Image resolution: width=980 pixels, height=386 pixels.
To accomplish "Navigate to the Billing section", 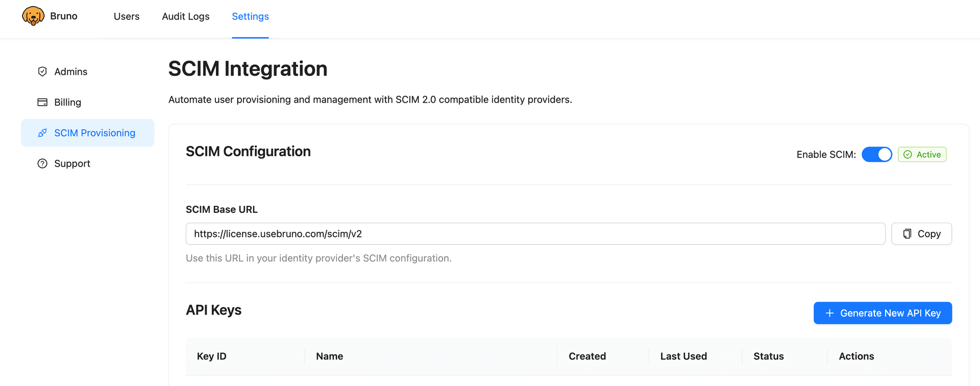I will pos(67,102).
